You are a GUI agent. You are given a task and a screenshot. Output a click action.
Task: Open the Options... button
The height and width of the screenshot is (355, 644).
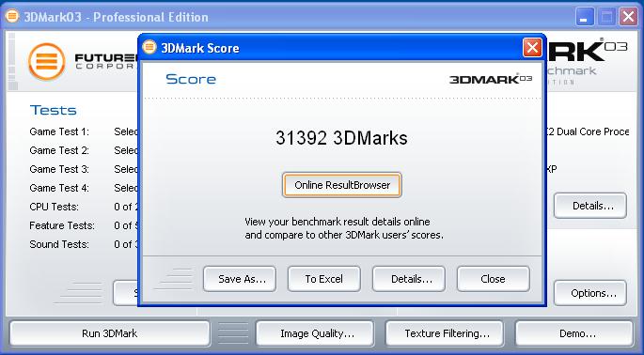pyautogui.click(x=590, y=293)
